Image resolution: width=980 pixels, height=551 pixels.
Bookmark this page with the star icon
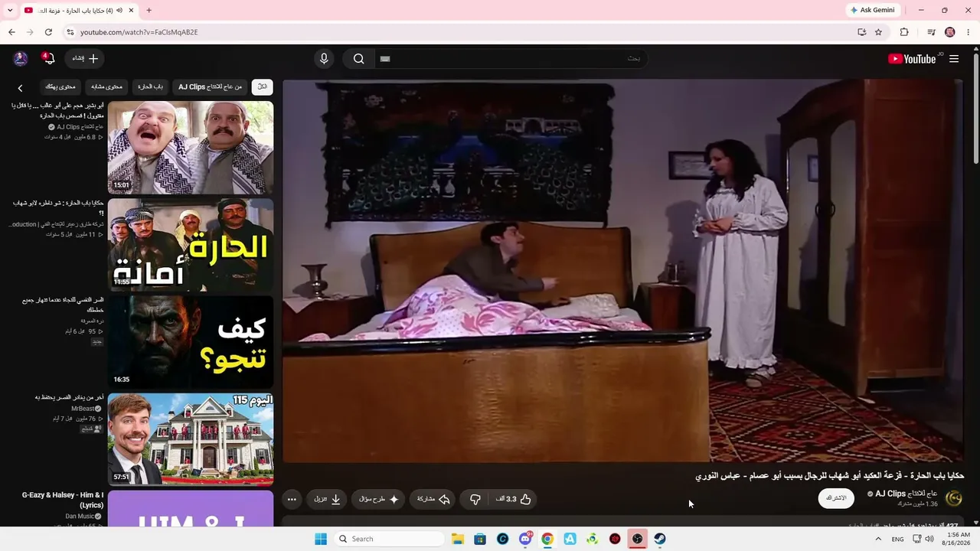pos(878,32)
